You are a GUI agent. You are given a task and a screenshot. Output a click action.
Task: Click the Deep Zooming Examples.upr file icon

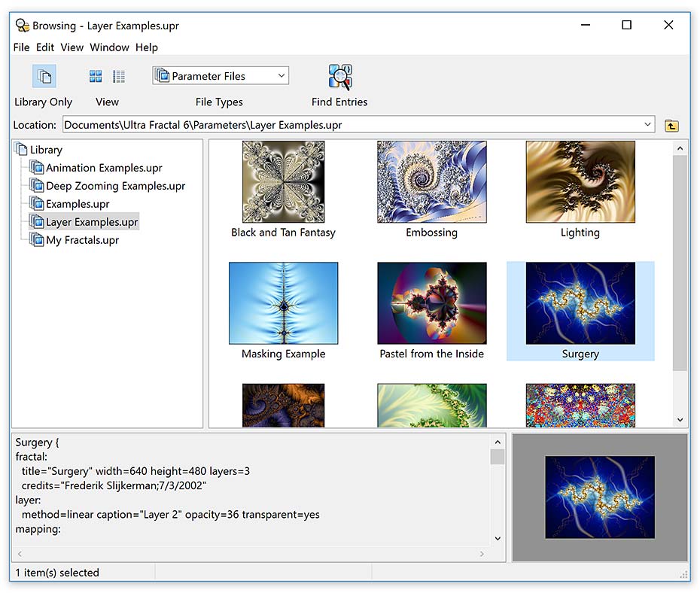(x=36, y=186)
